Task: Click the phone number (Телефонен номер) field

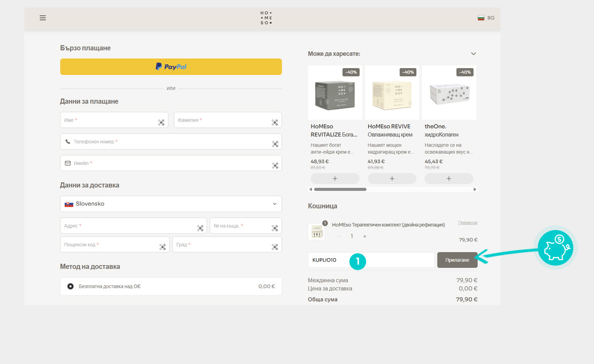Action: tap(171, 141)
